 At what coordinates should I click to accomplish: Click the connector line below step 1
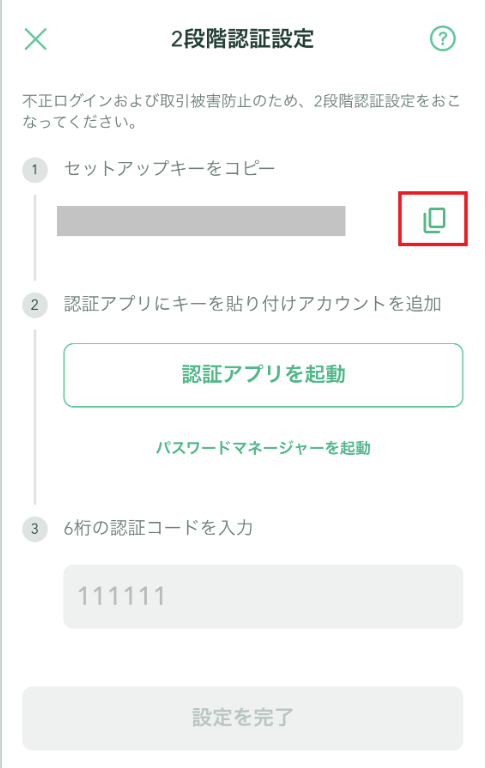[x=35, y=238]
